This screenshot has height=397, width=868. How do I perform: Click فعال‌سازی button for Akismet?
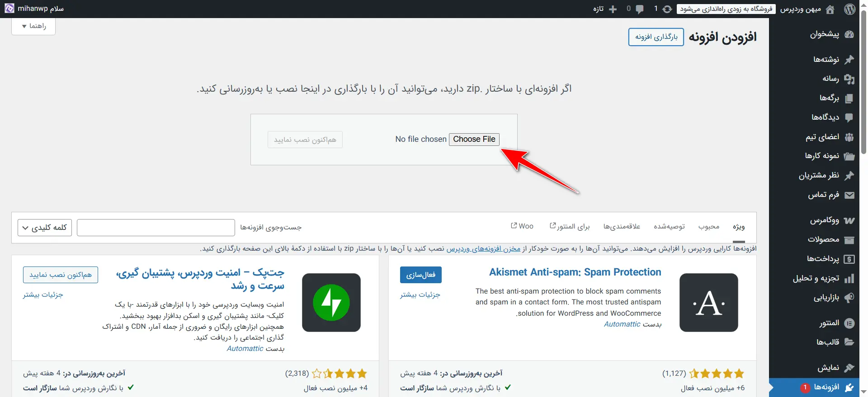pos(421,275)
